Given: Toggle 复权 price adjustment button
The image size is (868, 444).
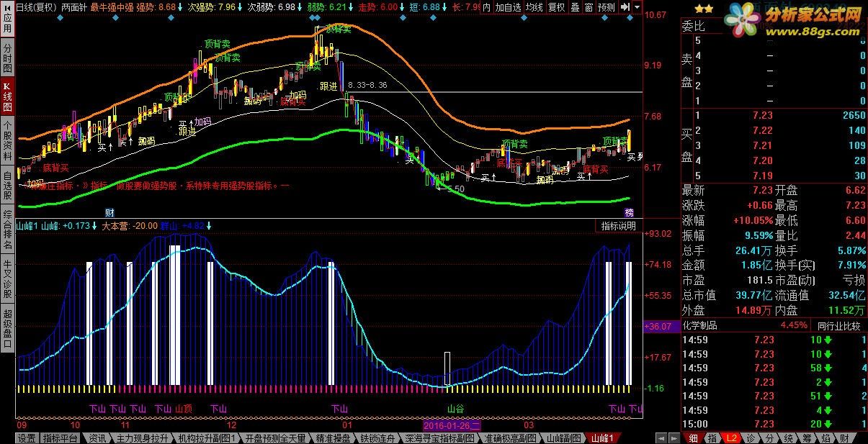Looking at the screenshot, I should click(557, 7).
